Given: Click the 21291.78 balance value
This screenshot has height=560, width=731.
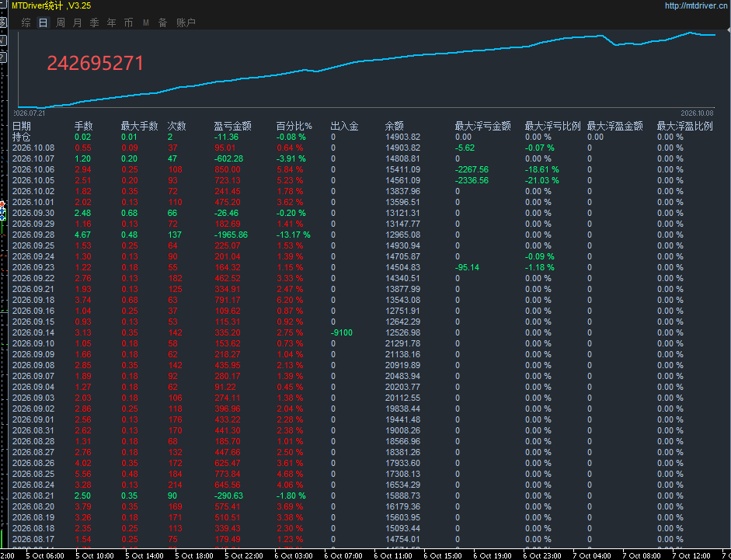Looking at the screenshot, I should 403,343.
